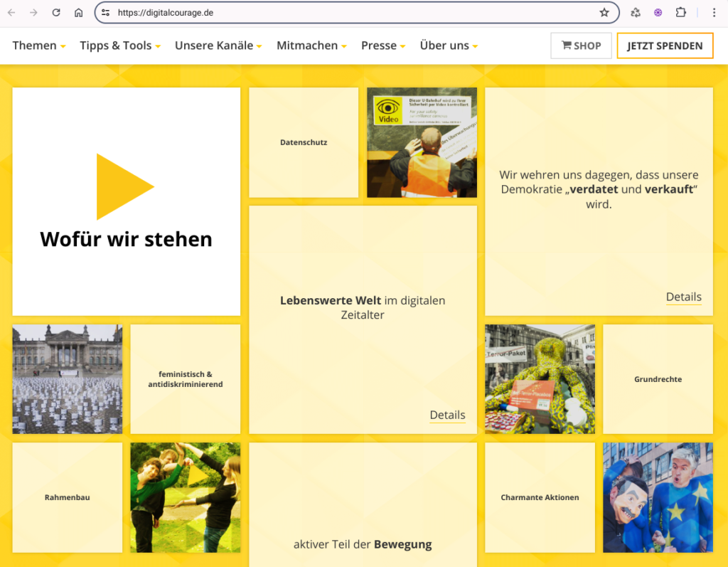Go to browser home page icon

coord(79,13)
